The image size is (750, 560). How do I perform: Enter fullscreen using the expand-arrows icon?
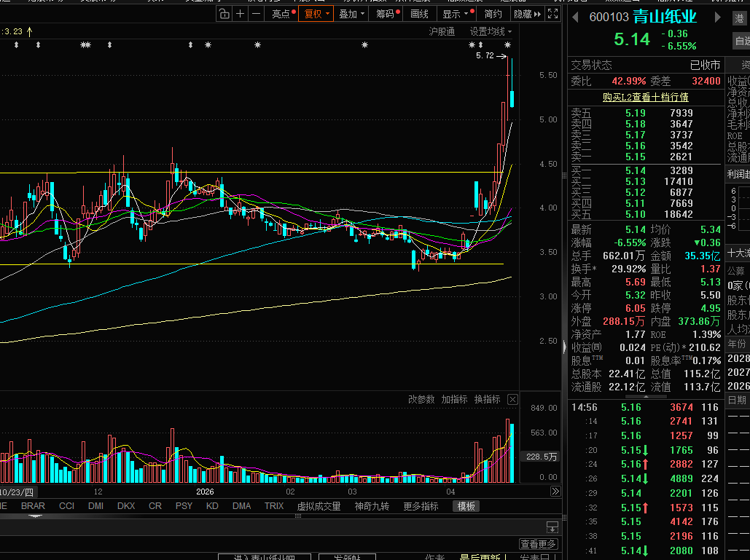click(552, 14)
